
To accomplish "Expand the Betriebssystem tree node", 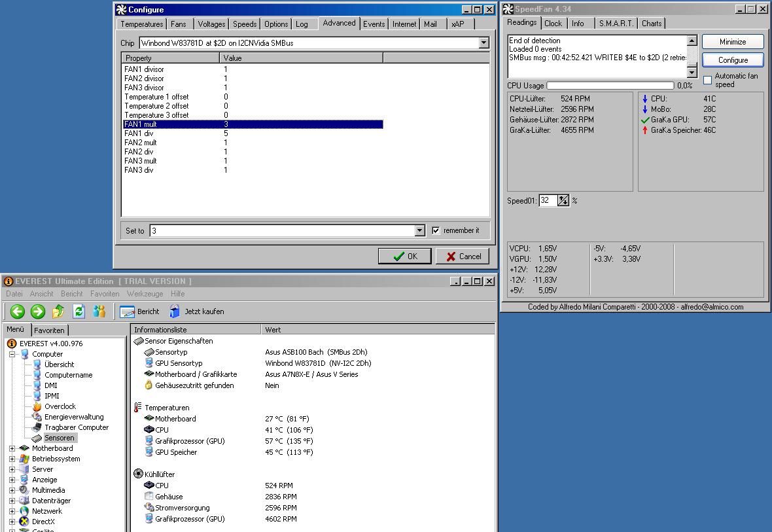I will tap(12, 459).
